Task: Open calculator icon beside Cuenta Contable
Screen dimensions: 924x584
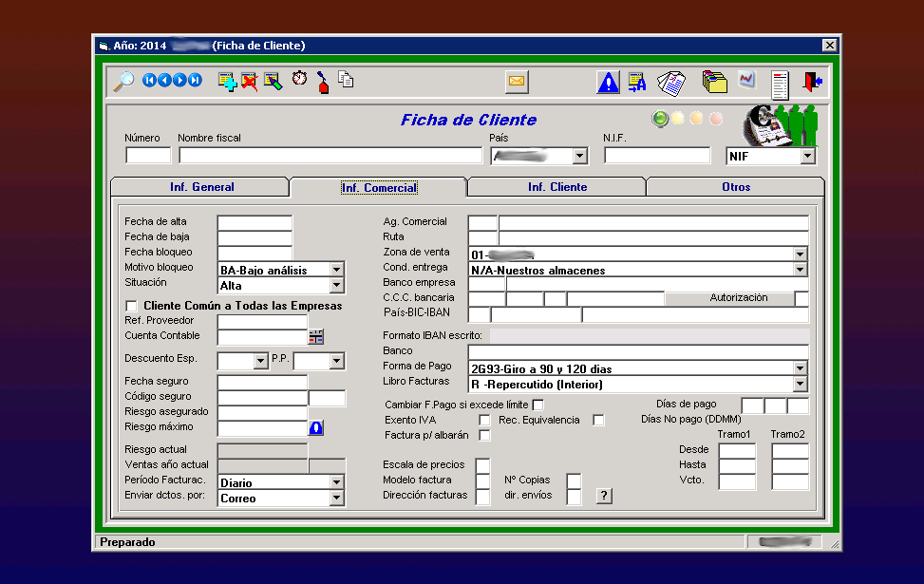Action: 316,336
